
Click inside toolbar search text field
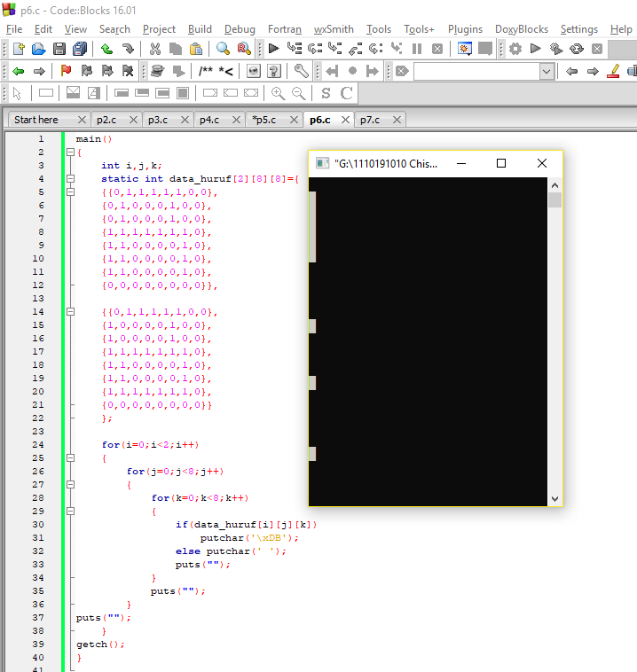point(476,71)
